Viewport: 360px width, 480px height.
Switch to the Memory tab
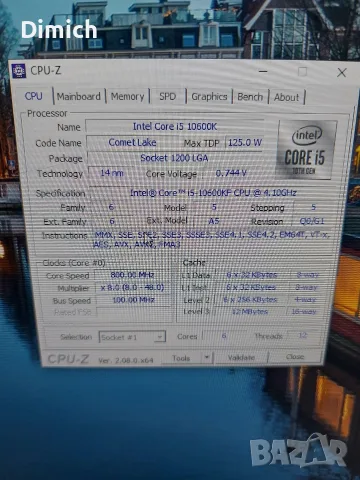127,97
